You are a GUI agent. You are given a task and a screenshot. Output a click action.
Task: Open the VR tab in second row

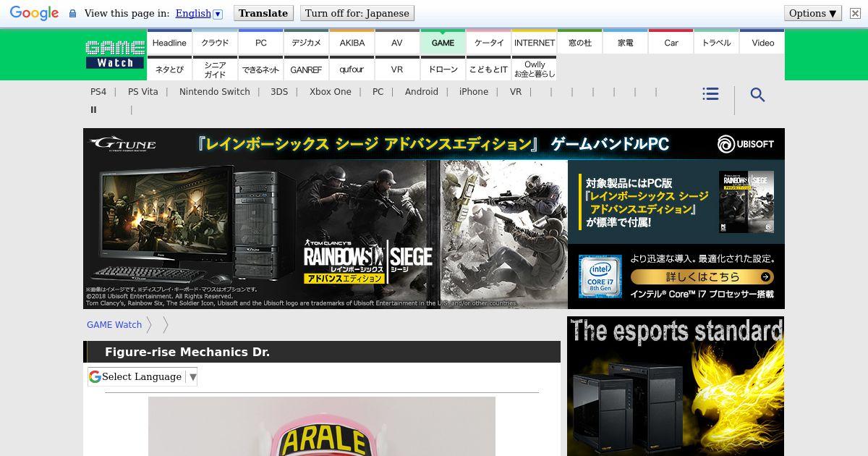click(x=397, y=69)
